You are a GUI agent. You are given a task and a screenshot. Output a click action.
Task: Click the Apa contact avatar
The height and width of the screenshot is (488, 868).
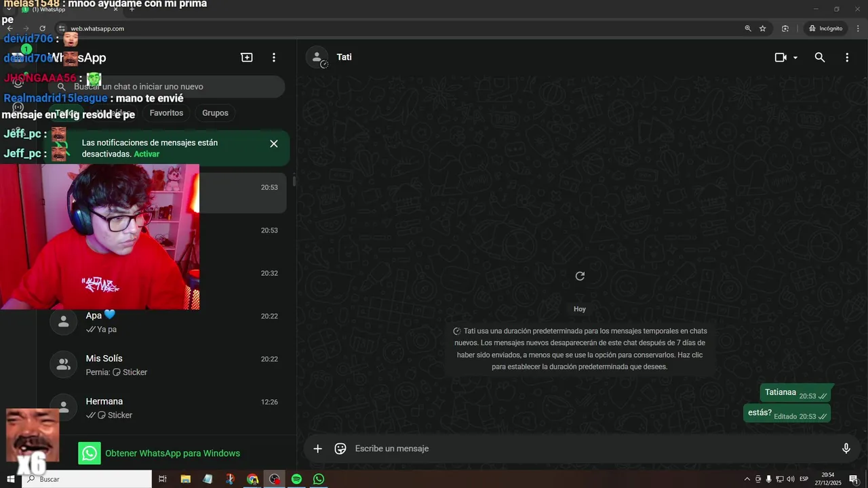coord(64,323)
